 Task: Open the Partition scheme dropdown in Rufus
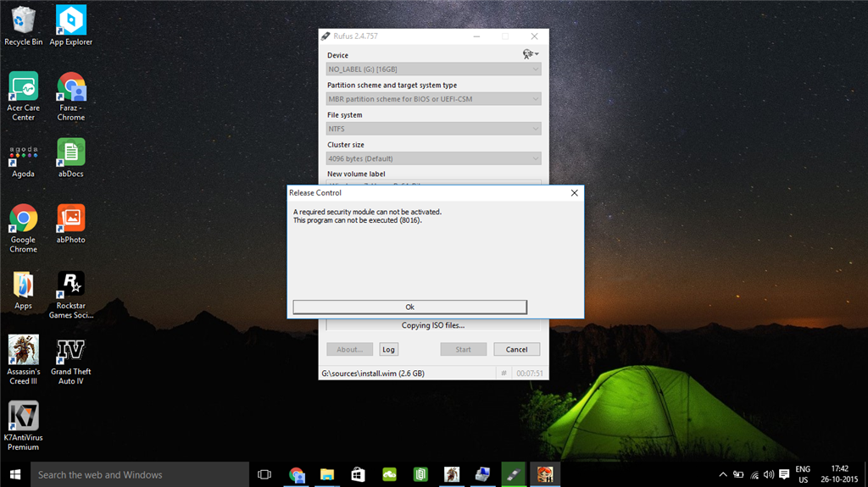433,99
